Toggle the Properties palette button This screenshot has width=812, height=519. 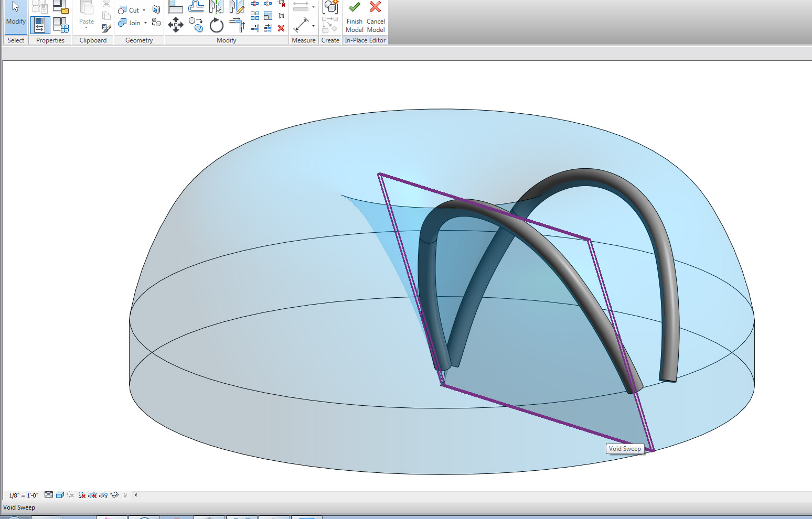point(40,25)
